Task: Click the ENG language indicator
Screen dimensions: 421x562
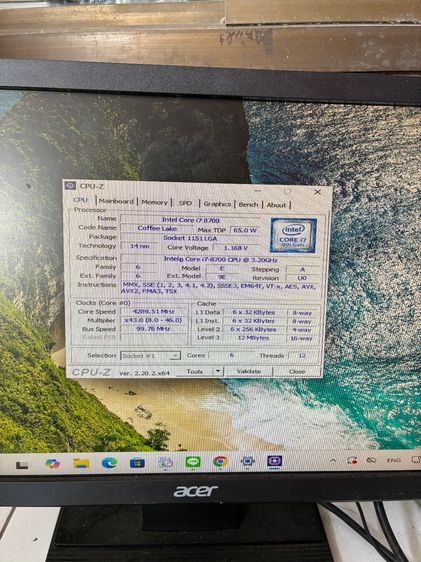Action: coord(393,460)
